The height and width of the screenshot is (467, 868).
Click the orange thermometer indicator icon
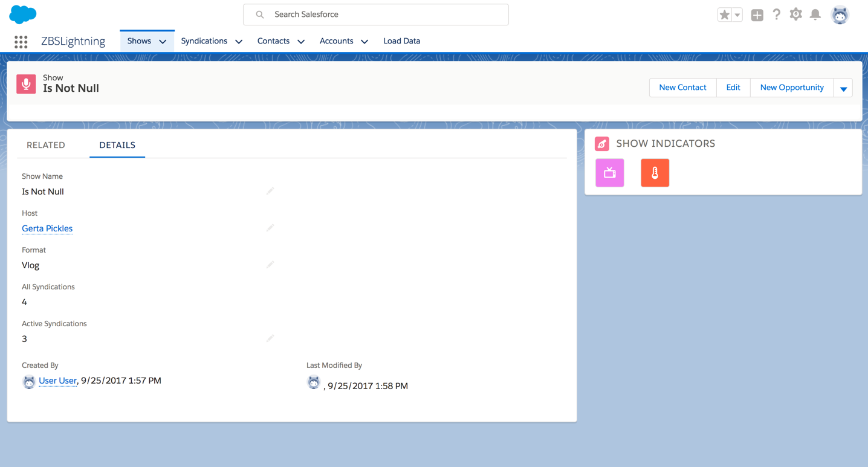point(655,173)
